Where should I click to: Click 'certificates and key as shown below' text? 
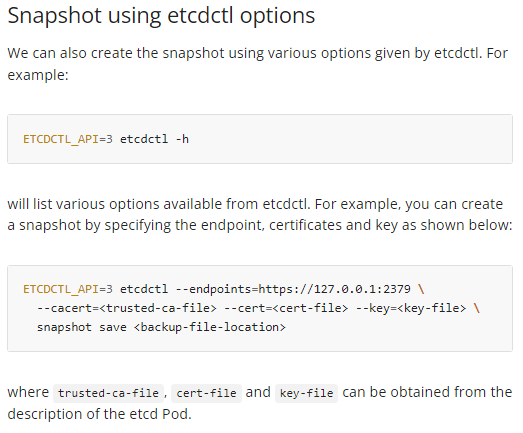pyautogui.click(x=390, y=225)
